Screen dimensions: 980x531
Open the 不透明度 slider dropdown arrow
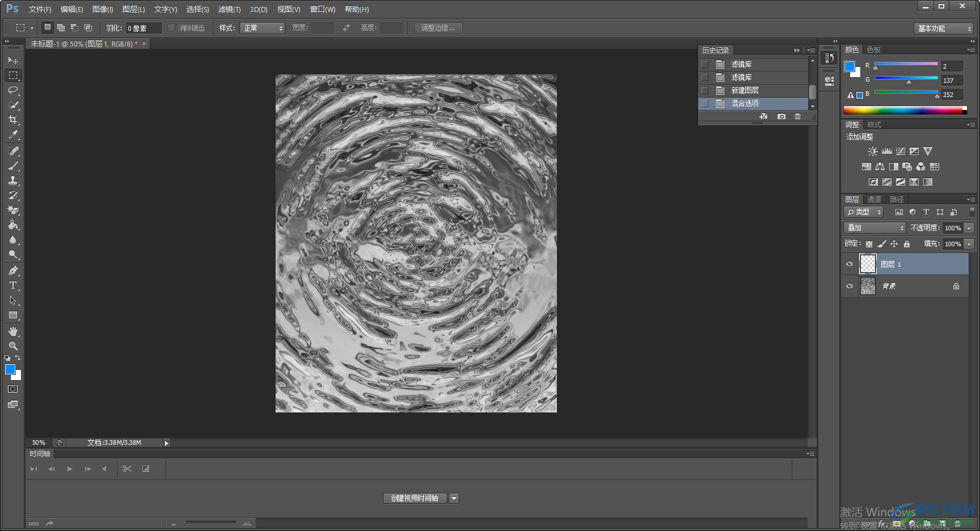969,227
